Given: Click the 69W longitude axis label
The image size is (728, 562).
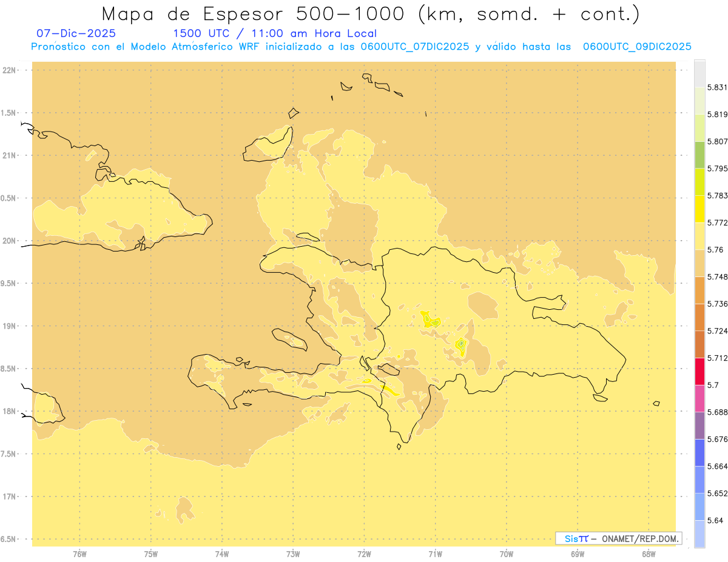Looking at the screenshot, I should [578, 554].
